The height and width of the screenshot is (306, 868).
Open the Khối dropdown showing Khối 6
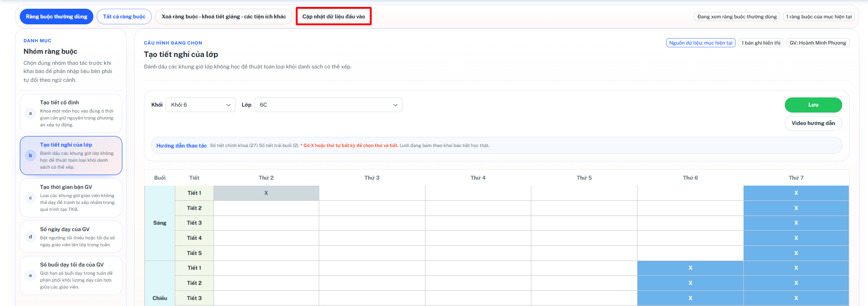coord(201,105)
